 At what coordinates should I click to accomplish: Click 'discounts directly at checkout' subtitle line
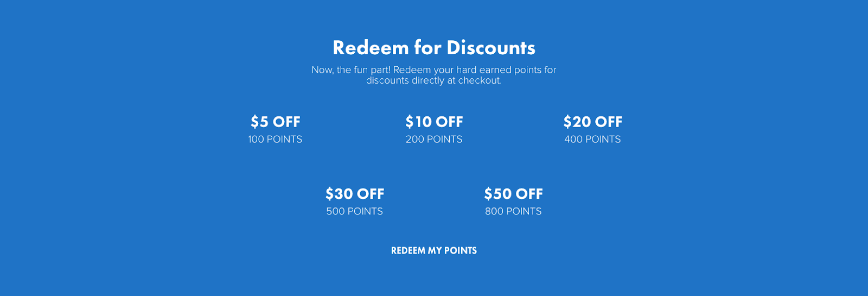click(434, 80)
